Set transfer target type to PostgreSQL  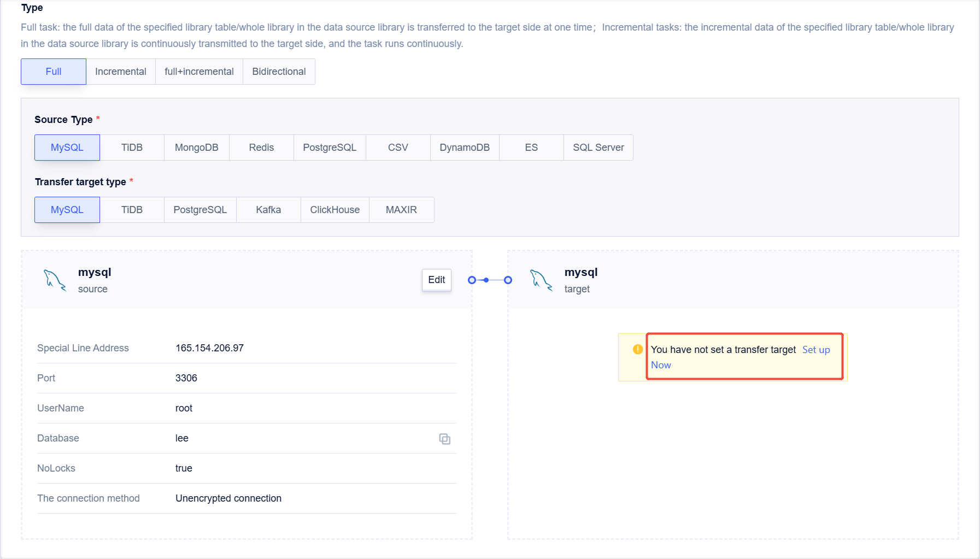(x=200, y=210)
